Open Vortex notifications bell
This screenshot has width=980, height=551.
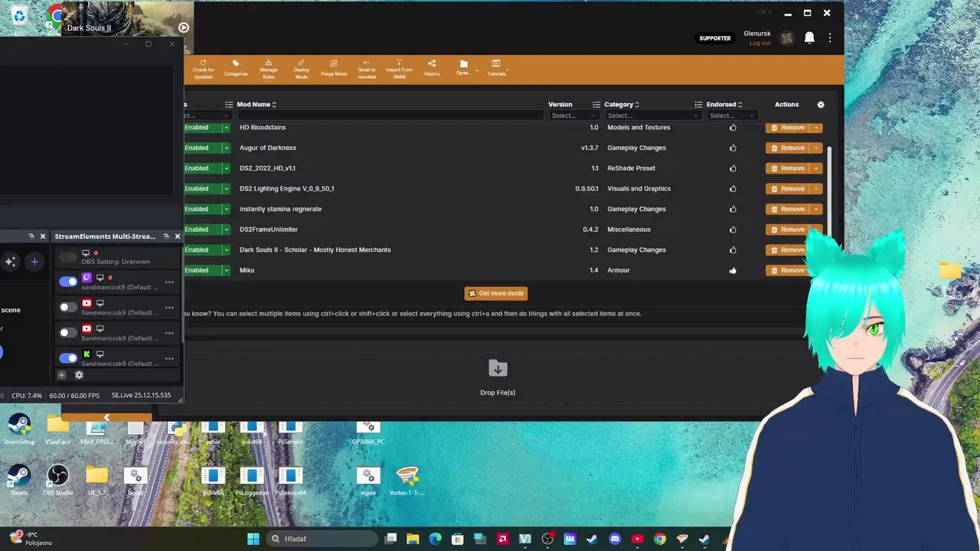(x=809, y=38)
